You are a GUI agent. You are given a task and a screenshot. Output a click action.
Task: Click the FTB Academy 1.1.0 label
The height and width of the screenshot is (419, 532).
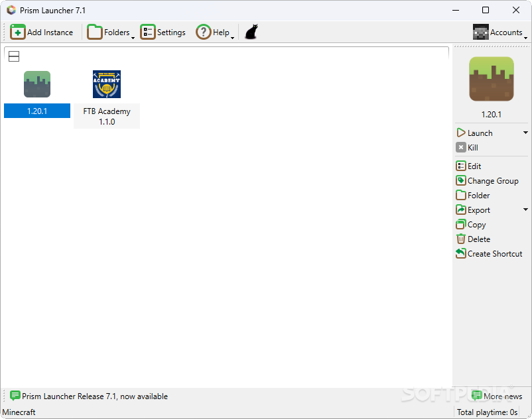[107, 116]
